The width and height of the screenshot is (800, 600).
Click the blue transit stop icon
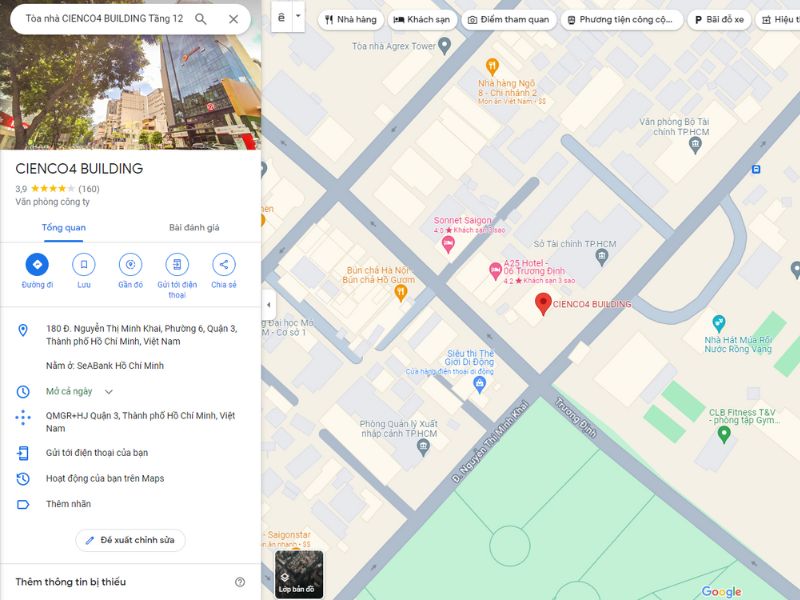tap(756, 169)
